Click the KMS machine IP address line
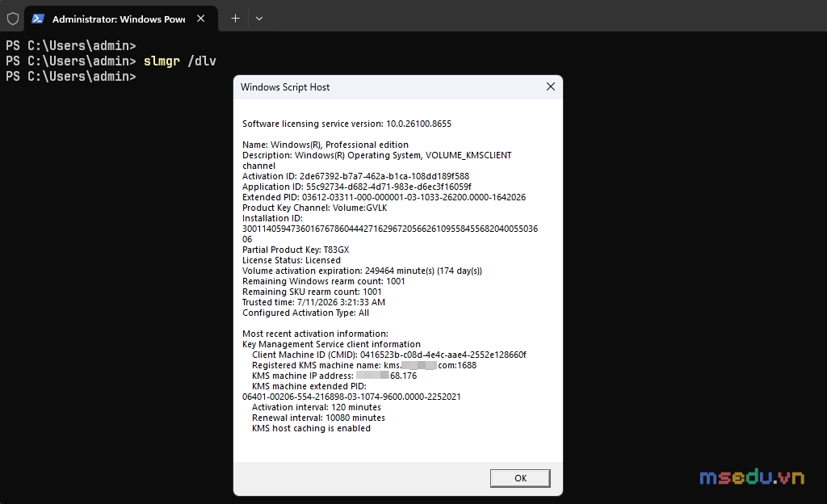 (x=334, y=376)
